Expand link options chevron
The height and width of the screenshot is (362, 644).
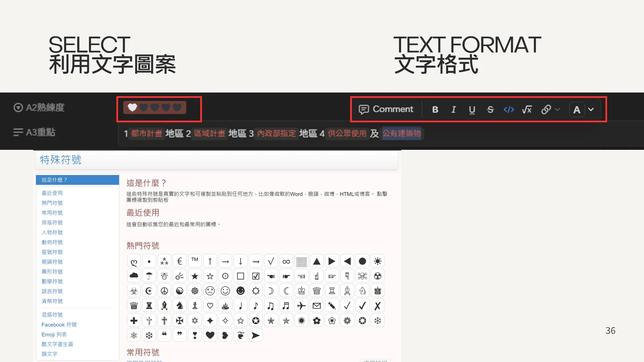(557, 110)
